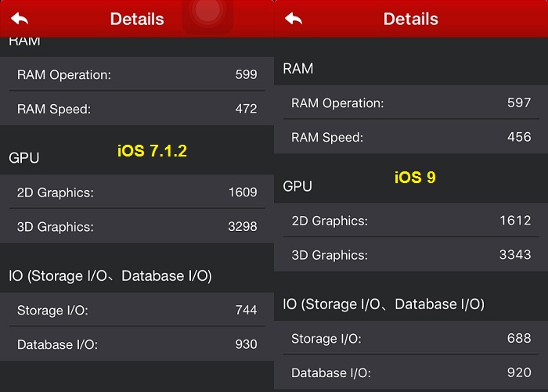The width and height of the screenshot is (548, 392).
Task: Select 2D Graphics row showing 1609
Action: [137, 192]
